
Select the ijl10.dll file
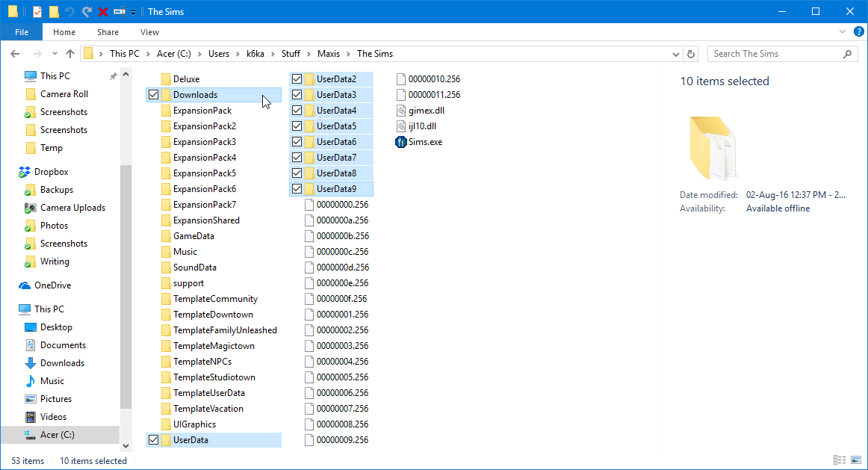416,126
